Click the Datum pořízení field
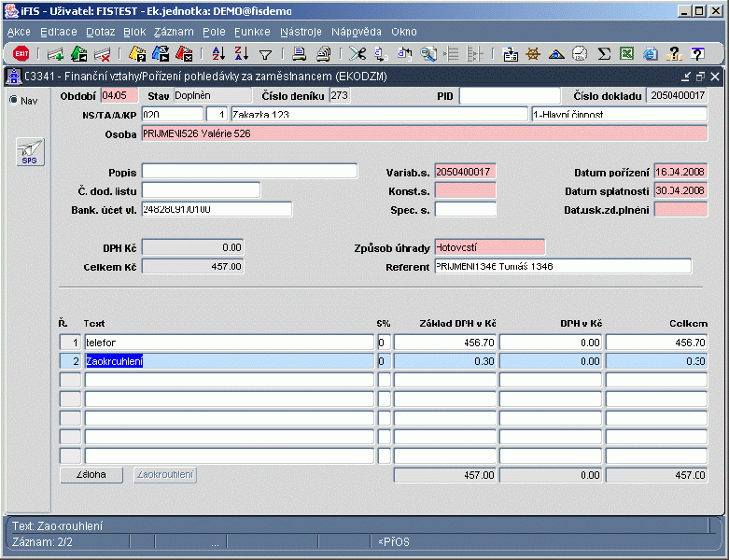Viewport: 729px width, 560px height. tap(680, 172)
